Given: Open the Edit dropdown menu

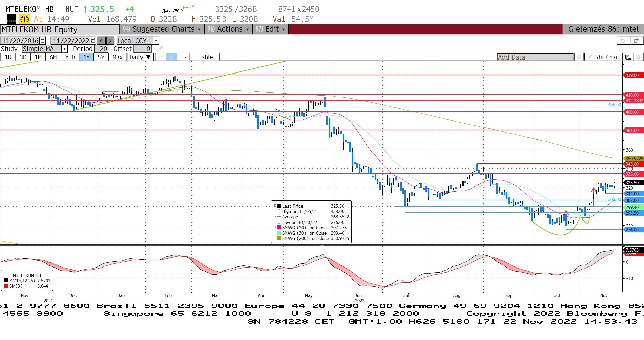Looking at the screenshot, I should [270, 29].
